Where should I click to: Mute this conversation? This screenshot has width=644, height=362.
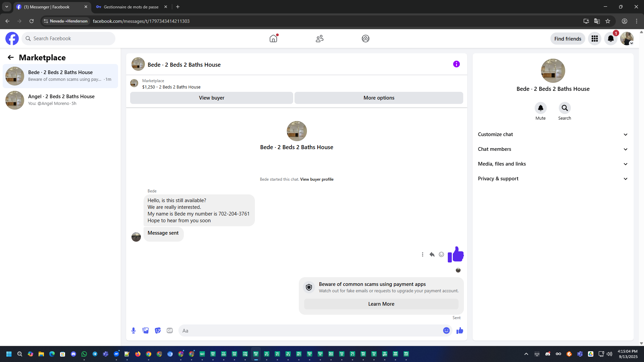click(x=540, y=108)
